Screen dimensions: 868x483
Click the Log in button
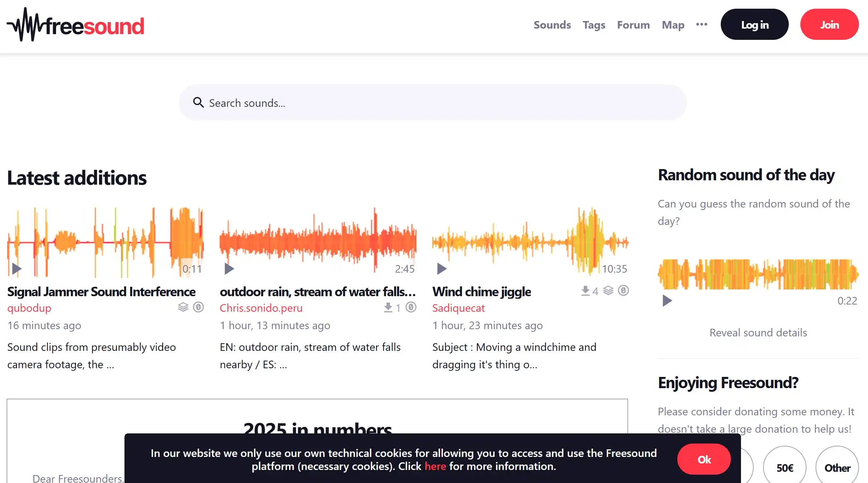tap(754, 24)
